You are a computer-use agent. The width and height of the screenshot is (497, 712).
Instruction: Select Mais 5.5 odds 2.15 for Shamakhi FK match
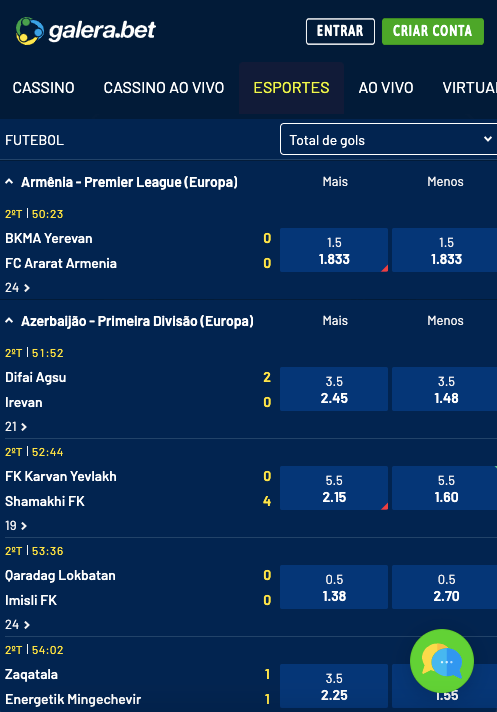[x=334, y=488]
